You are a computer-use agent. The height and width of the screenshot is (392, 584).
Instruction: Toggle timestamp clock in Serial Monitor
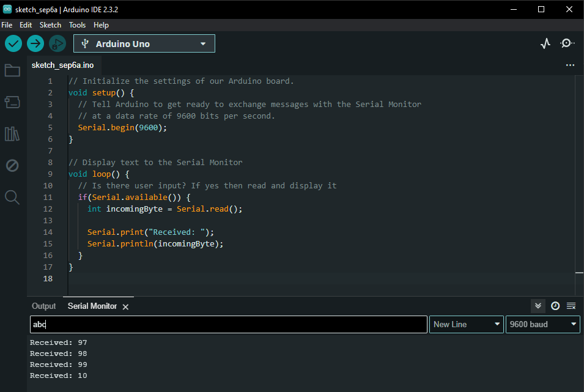point(555,306)
